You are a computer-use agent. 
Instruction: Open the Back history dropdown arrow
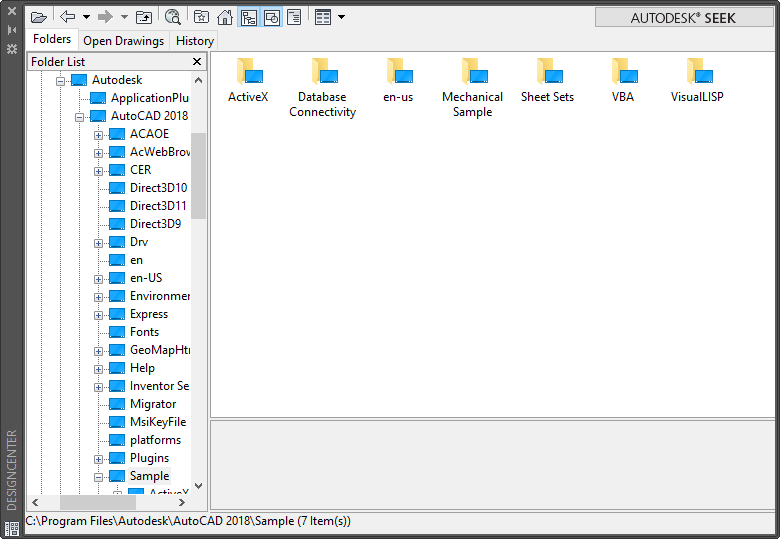pos(86,17)
